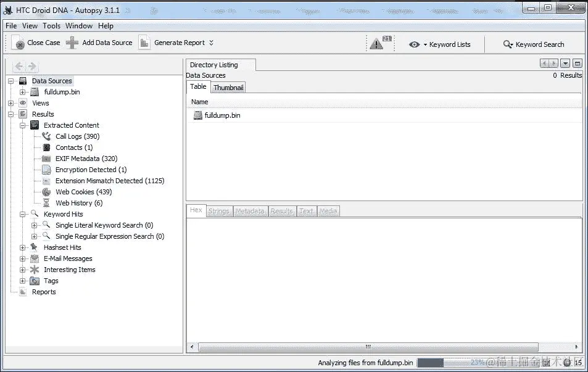Expand the Tags node
The height and width of the screenshot is (372, 588).
(22, 281)
